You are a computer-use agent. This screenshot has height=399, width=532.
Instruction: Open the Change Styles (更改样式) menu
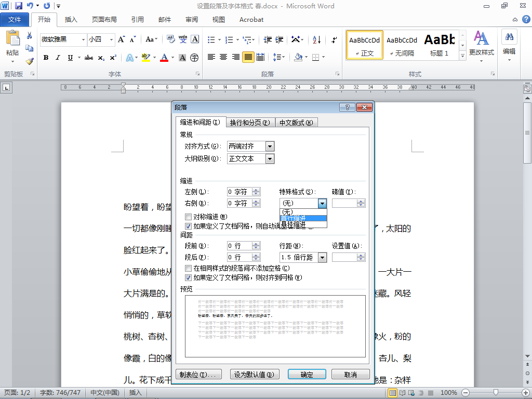[482, 46]
